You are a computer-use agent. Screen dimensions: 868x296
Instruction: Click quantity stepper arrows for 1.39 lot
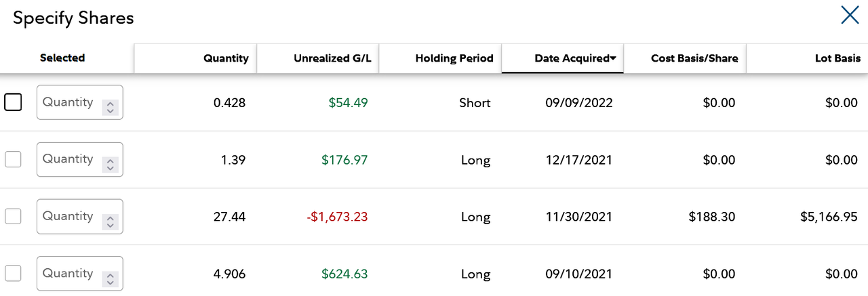click(x=110, y=164)
